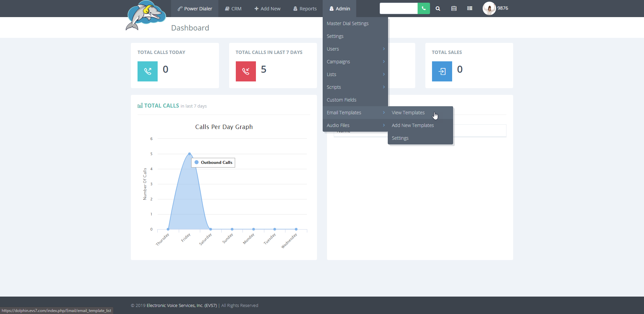
Task: Toggle the Outbound Calls legend marker
Action: tap(197, 162)
